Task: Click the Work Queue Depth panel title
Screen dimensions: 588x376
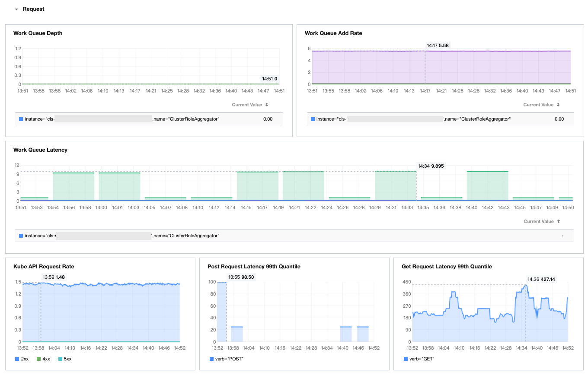Action: click(x=38, y=33)
